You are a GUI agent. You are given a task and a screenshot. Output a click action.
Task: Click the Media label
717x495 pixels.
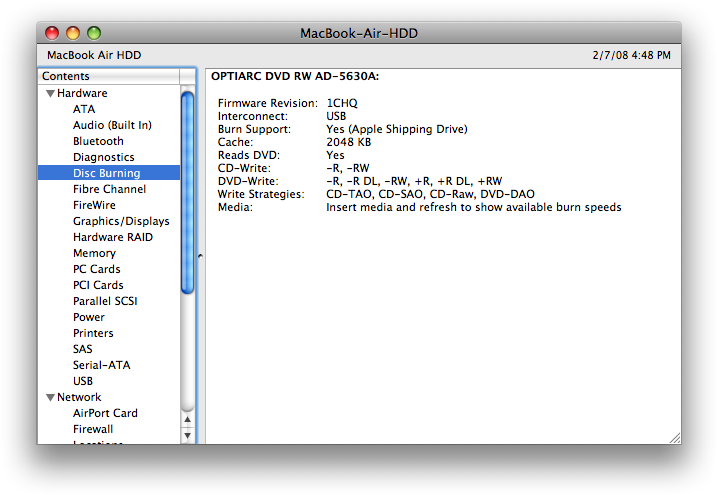tap(235, 208)
